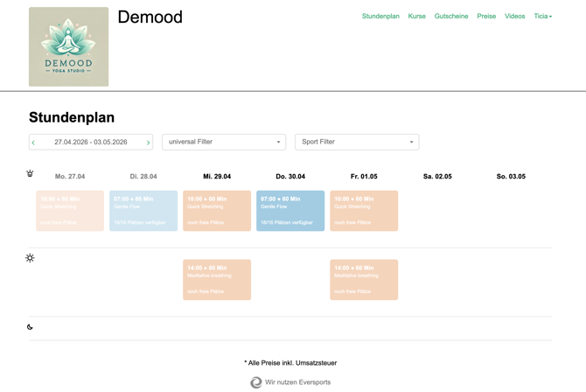Screen dimensions: 586x392
Task: Open the Gutscheine page
Action: pos(451,17)
